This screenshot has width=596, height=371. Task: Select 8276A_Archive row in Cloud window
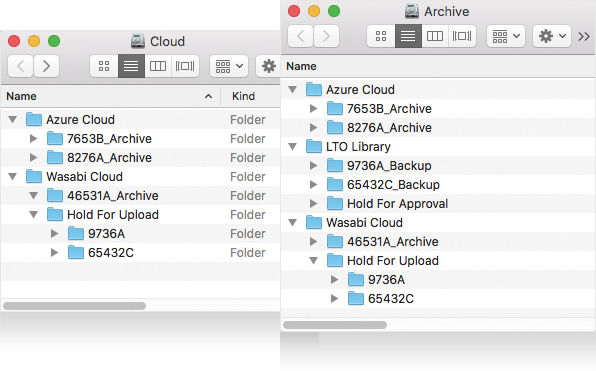pyautogui.click(x=141, y=158)
